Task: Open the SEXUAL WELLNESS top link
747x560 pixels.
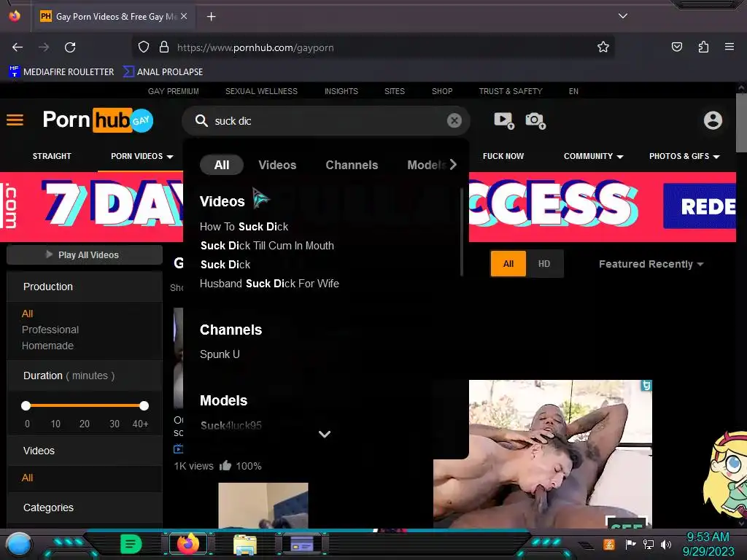Action: click(x=261, y=91)
